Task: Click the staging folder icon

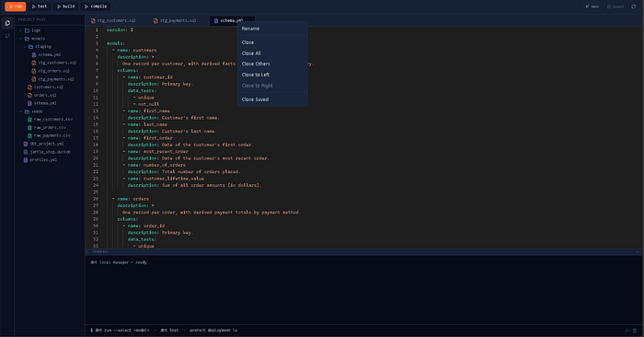Action: pos(30,47)
